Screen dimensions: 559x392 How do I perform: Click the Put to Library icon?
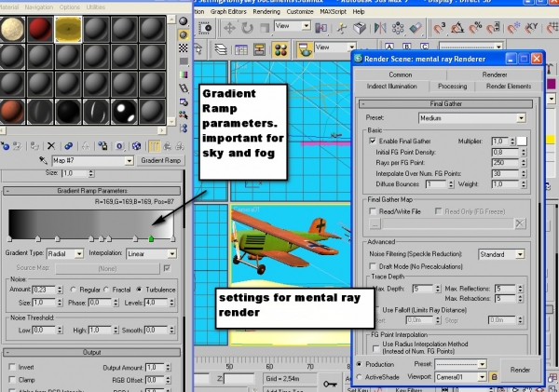[x=103, y=146]
